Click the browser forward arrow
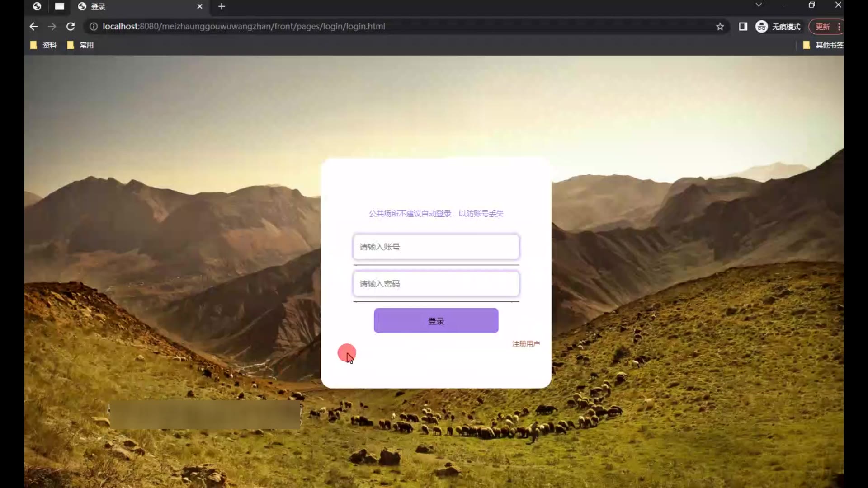Viewport: 868px width, 488px height. point(52,27)
